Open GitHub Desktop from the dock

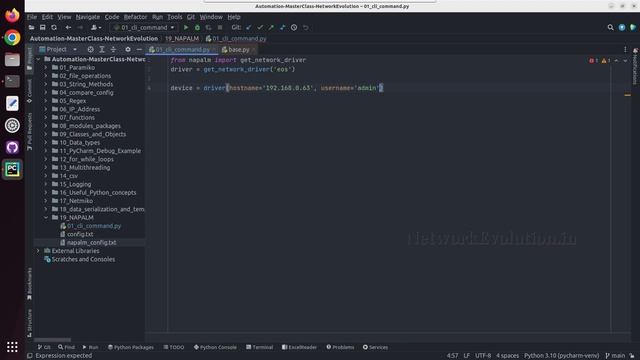12,147
